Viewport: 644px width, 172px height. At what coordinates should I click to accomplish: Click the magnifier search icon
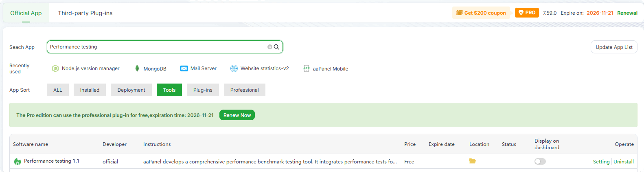(276, 47)
